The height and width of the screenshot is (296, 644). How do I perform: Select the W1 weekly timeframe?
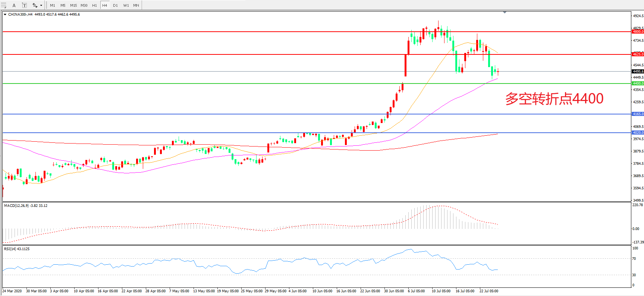[126, 5]
